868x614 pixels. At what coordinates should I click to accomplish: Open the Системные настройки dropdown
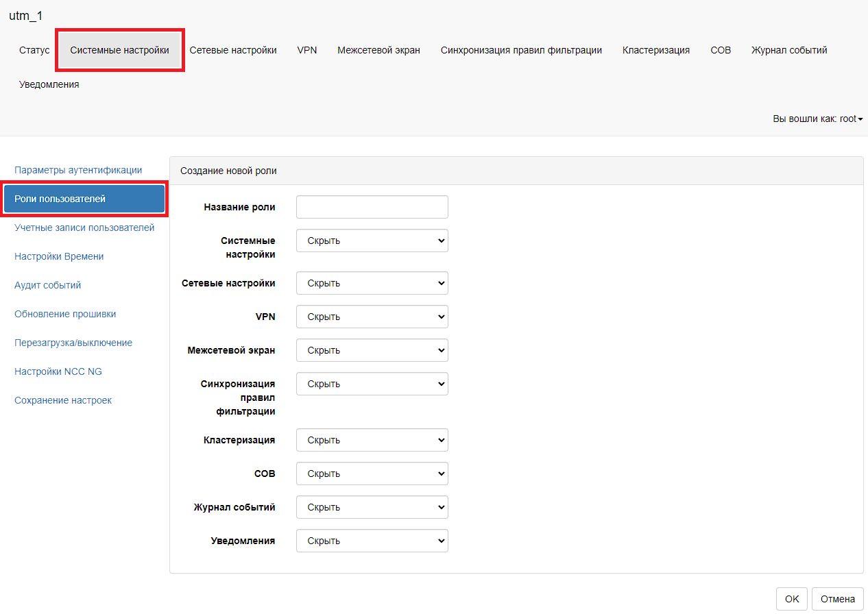coord(372,241)
